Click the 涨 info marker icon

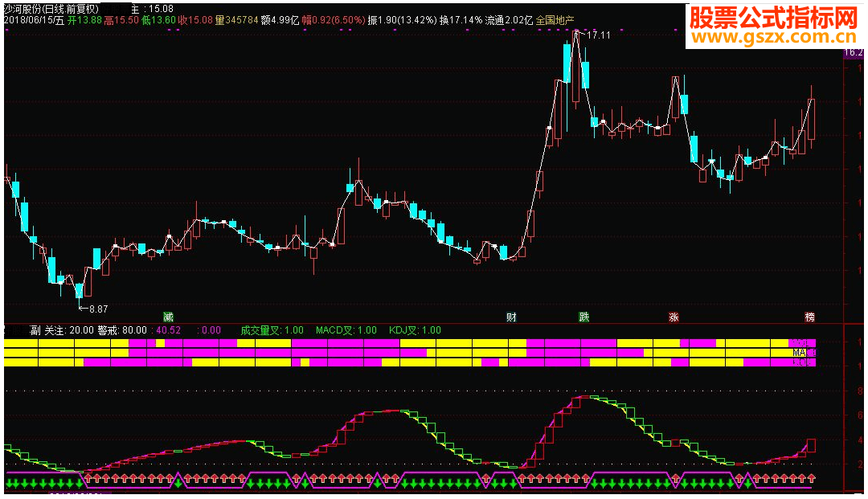pyautogui.click(x=674, y=317)
